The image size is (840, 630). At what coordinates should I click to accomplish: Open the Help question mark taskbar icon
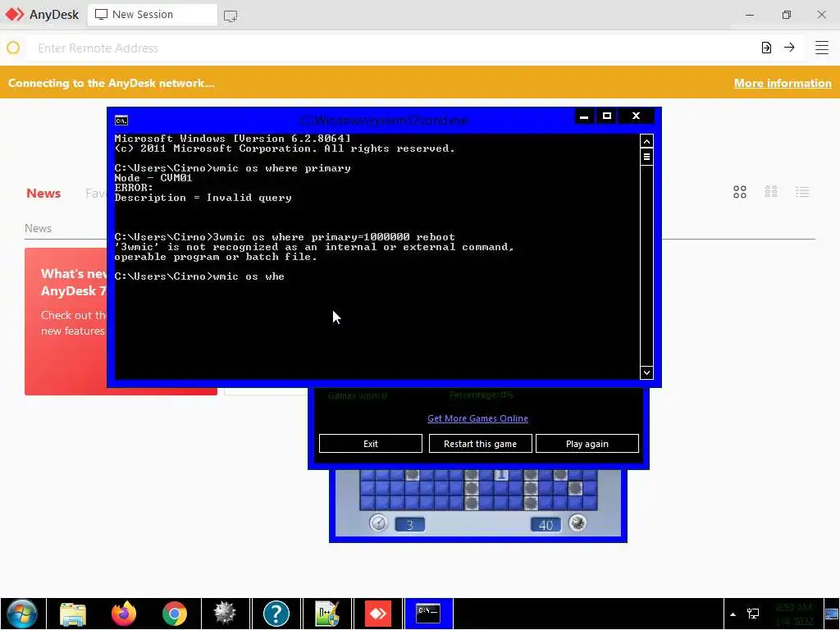point(276,614)
